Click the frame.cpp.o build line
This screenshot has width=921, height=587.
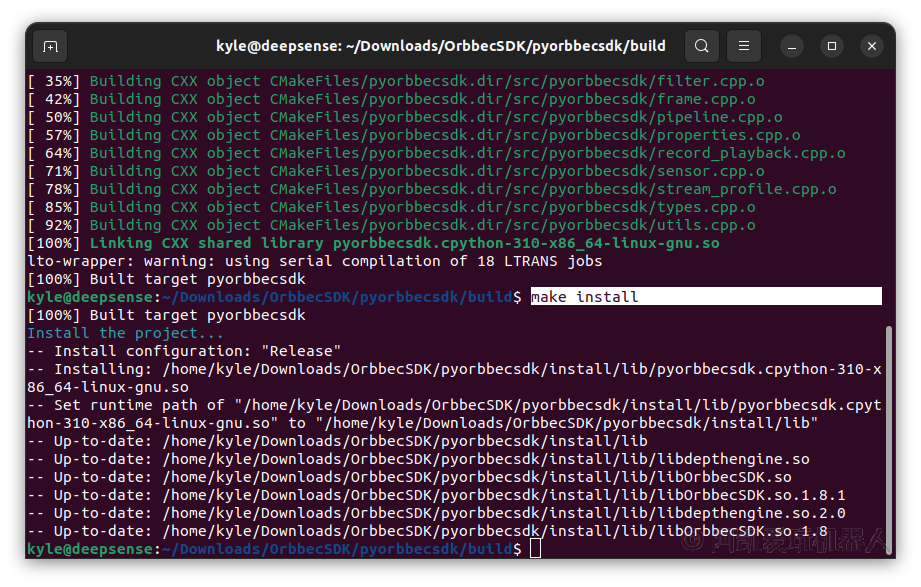point(391,99)
